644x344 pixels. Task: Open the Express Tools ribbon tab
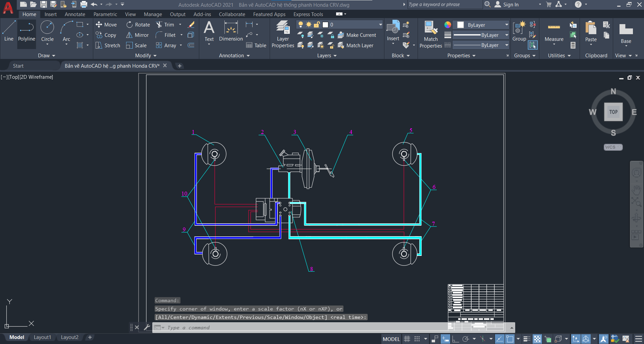pos(308,14)
